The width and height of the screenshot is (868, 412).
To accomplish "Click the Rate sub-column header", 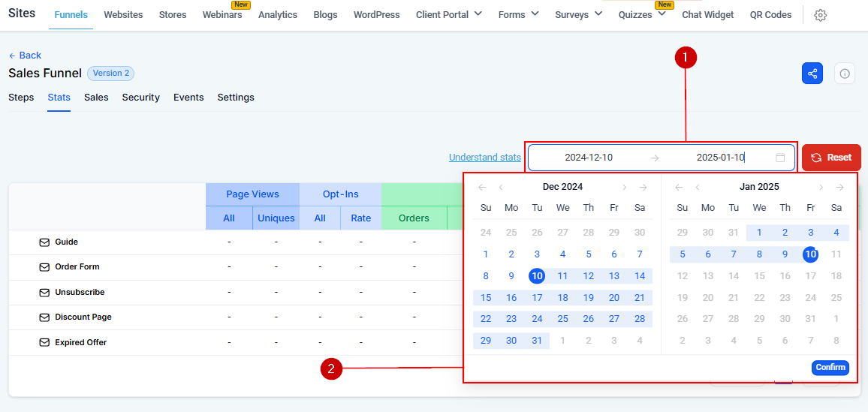I will pos(361,218).
